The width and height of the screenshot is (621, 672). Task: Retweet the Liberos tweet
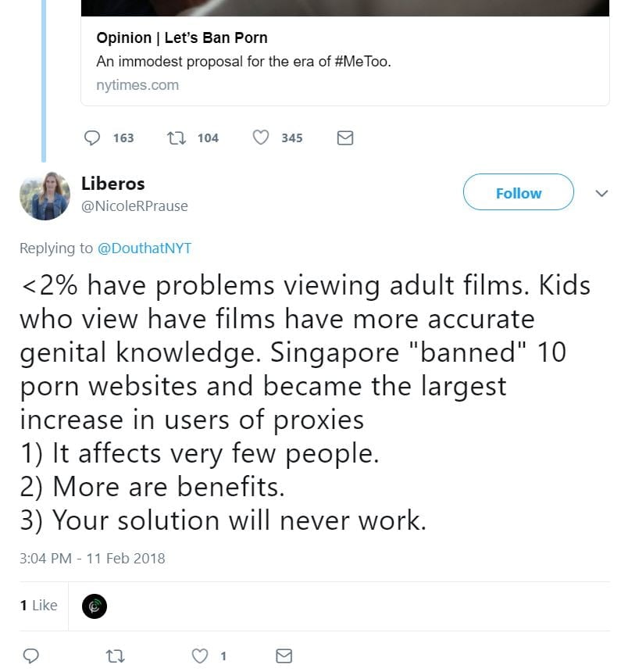(116, 656)
